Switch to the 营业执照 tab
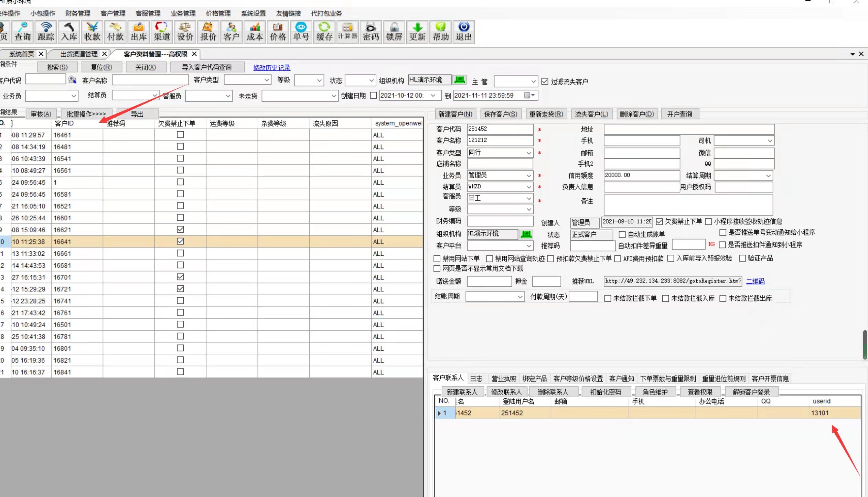 click(x=504, y=378)
